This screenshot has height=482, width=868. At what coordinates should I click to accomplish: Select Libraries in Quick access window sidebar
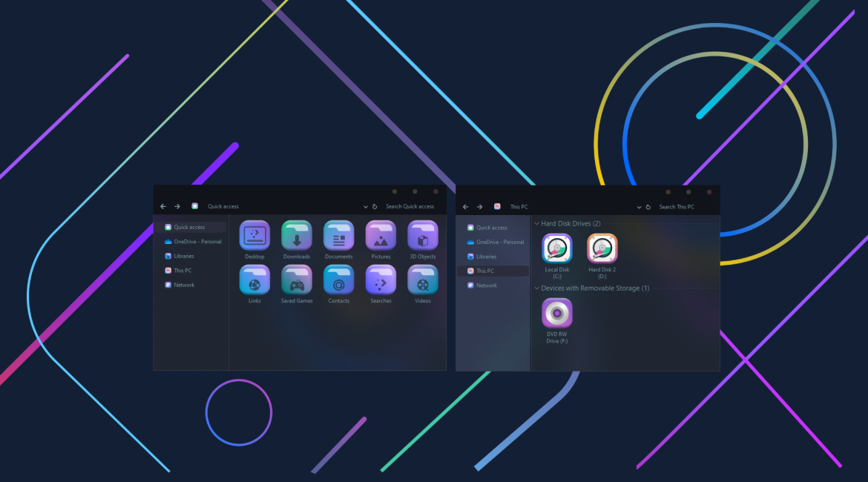click(x=183, y=256)
